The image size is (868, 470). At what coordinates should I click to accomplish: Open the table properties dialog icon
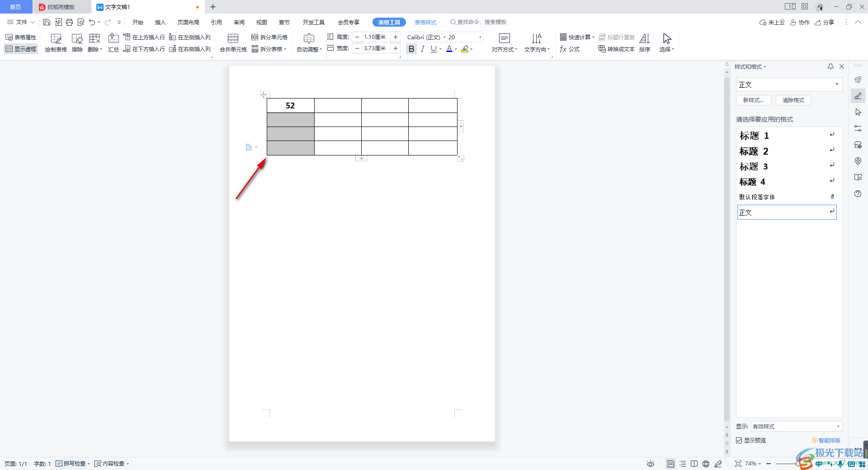[21, 37]
